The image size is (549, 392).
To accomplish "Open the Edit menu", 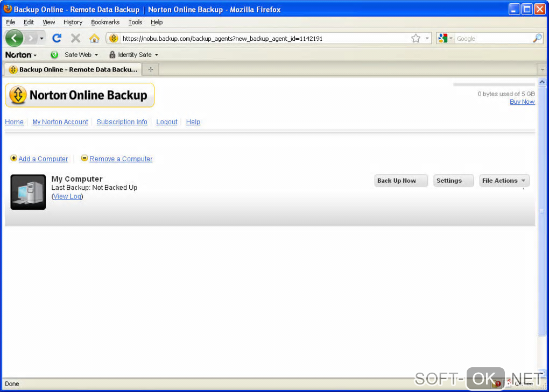I will 29,22.
